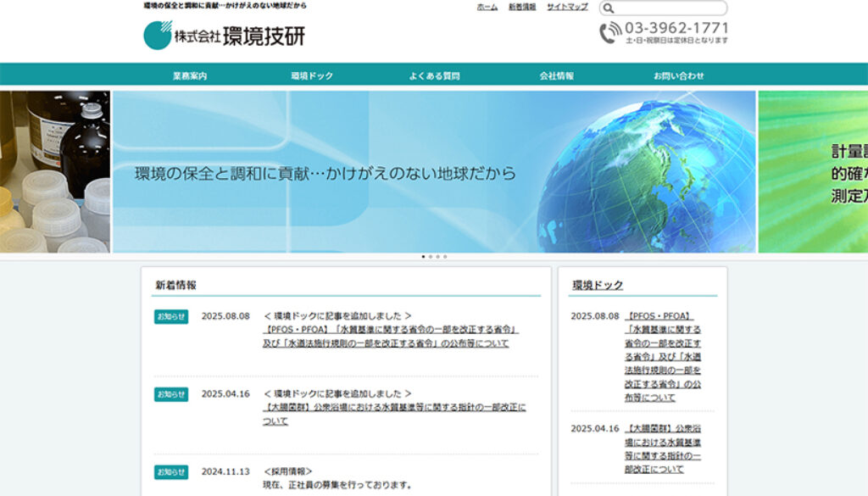
Task: Click the お知らせ badge dated 2024.11.13
Action: [x=171, y=471]
